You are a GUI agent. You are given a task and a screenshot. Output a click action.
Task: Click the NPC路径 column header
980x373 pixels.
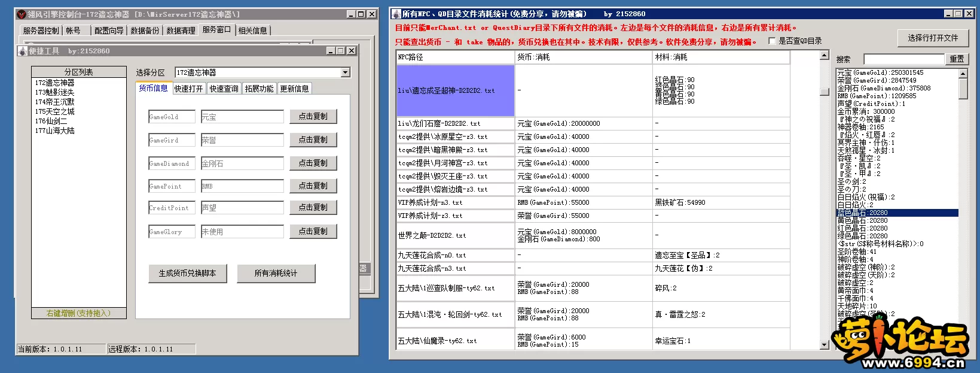(x=456, y=57)
